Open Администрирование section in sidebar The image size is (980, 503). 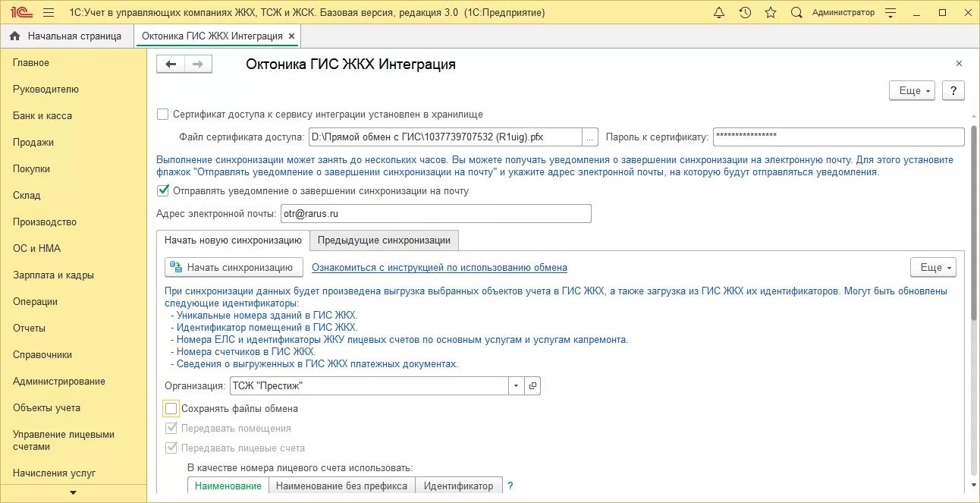point(59,381)
